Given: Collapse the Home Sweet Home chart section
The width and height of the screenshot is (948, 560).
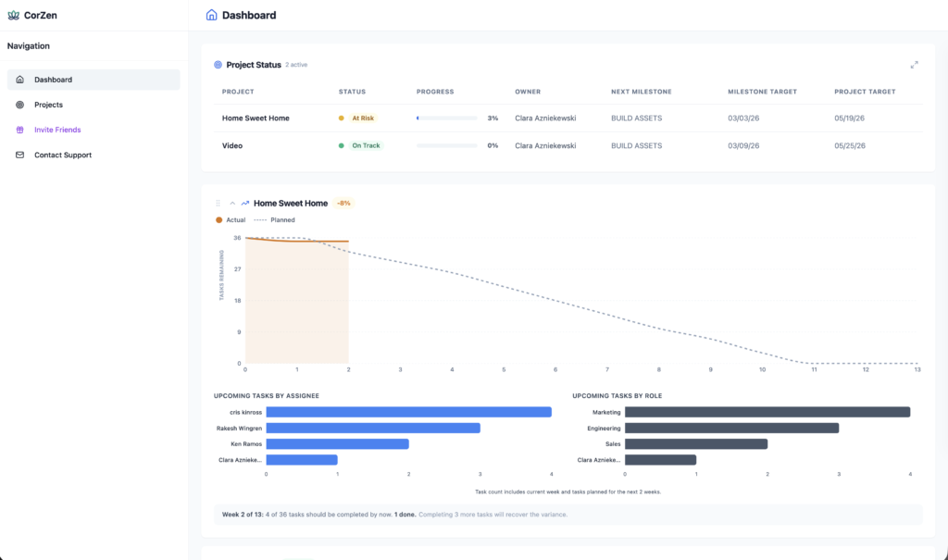Looking at the screenshot, I should click(x=232, y=203).
